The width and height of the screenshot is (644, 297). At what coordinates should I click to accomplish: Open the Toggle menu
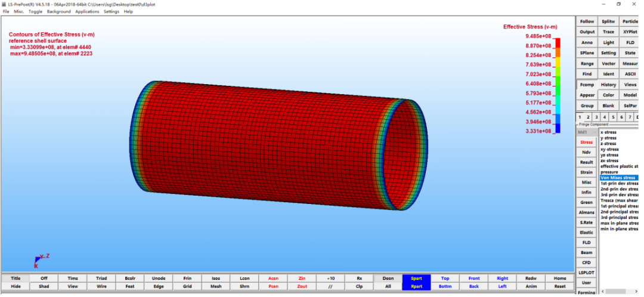point(35,11)
